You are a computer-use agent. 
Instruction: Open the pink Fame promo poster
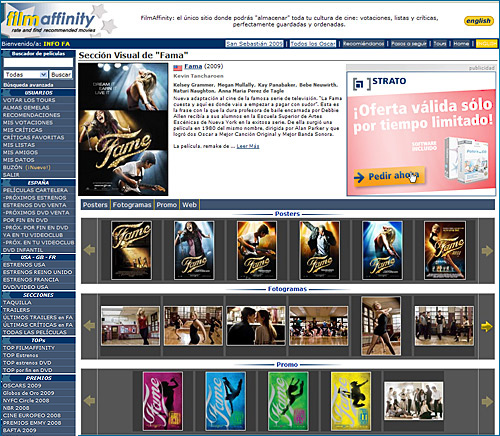(x=163, y=401)
